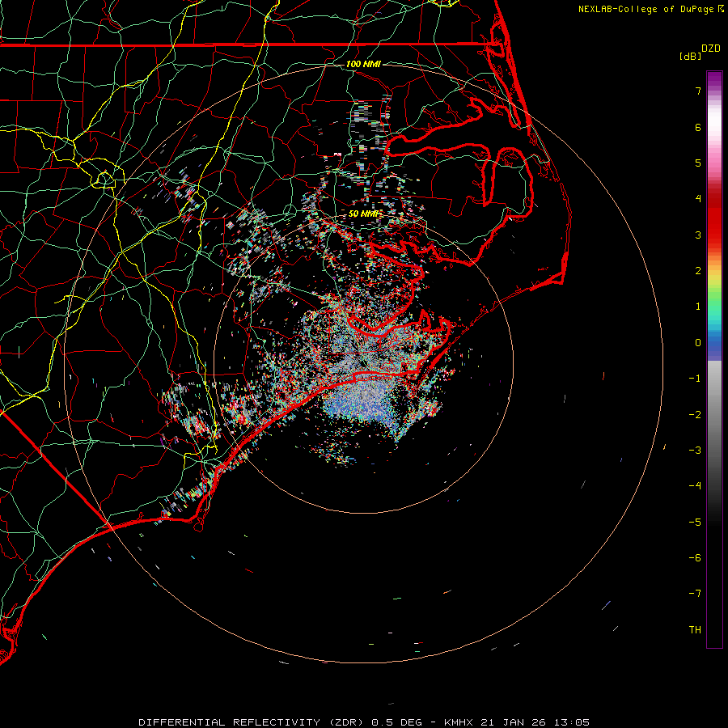Select the 7 dB tick on scale
The image size is (728, 728).
pyautogui.click(x=696, y=91)
